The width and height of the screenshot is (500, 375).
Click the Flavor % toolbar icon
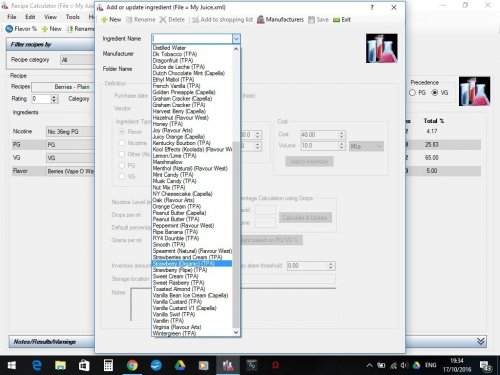[x=21, y=29]
